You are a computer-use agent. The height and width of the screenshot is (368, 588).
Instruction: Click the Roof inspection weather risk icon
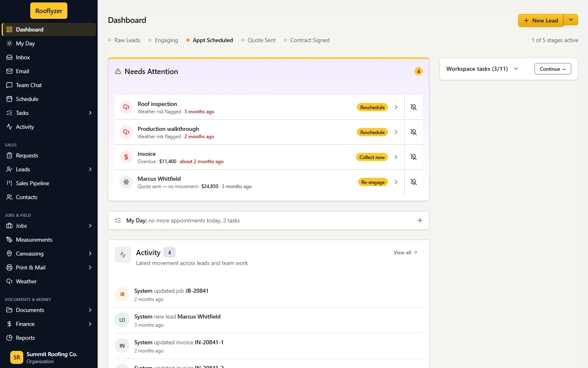coord(126,107)
